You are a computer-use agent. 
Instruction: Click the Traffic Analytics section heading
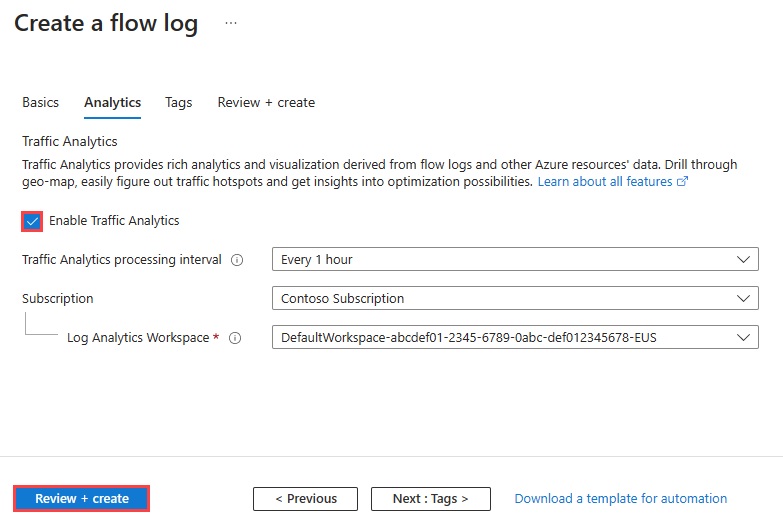[x=70, y=142]
